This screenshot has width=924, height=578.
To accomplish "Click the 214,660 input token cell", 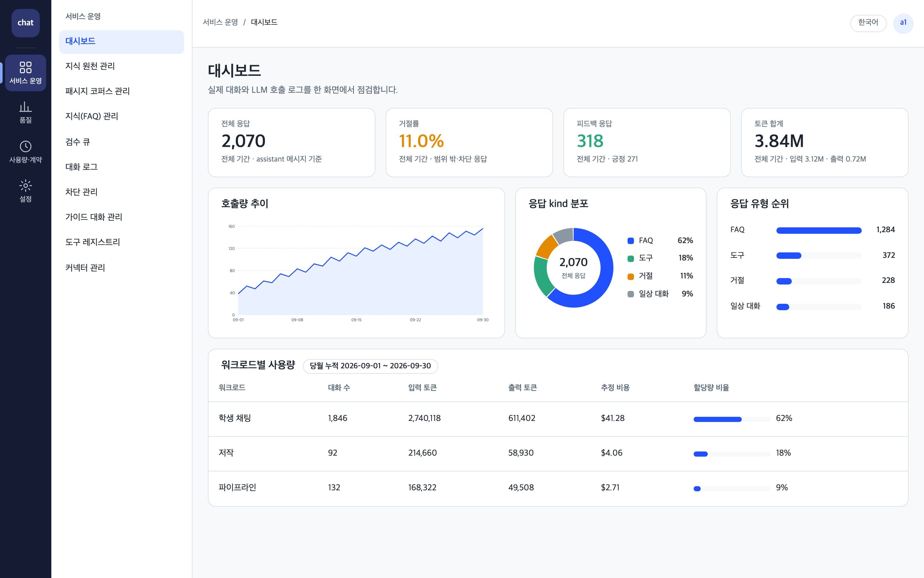I will pos(422,453).
